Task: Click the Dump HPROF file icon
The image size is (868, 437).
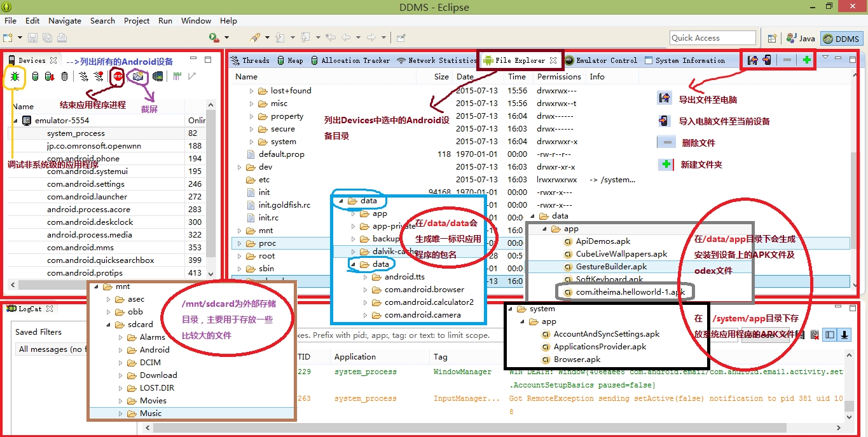Action: click(50, 77)
